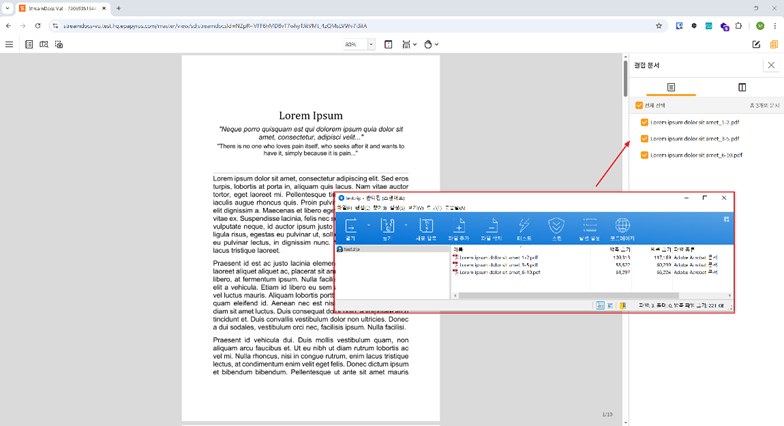This screenshot has width=784, height=426.
Task: Uncheck Lorem ipsum dolor sit amet_3-5.pdf checkbox
Action: [x=645, y=139]
